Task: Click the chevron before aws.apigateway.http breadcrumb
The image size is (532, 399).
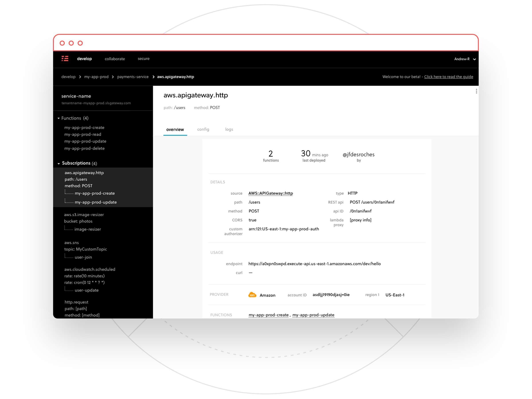Action: (x=153, y=77)
